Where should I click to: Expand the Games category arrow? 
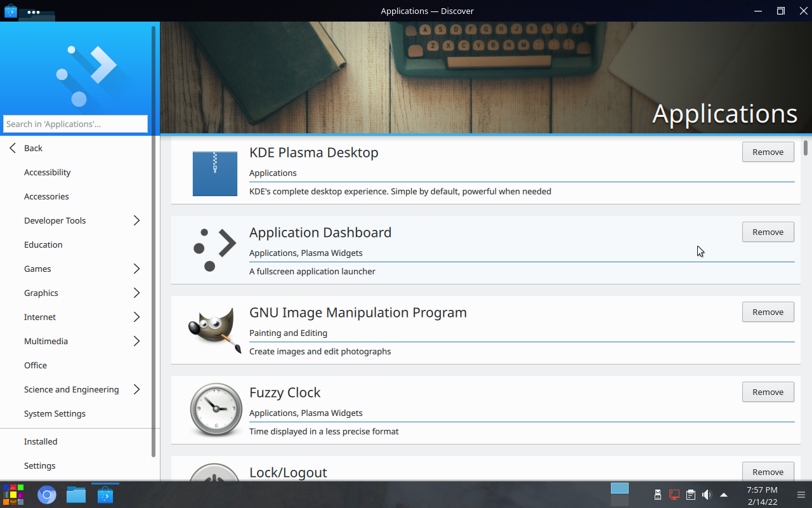(136, 269)
